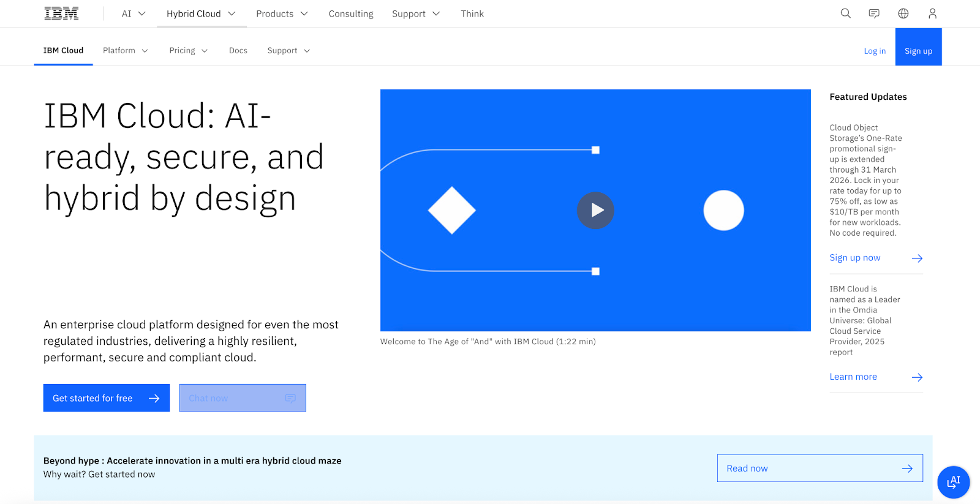Click the Omdia Universe Leader update text

click(864, 320)
